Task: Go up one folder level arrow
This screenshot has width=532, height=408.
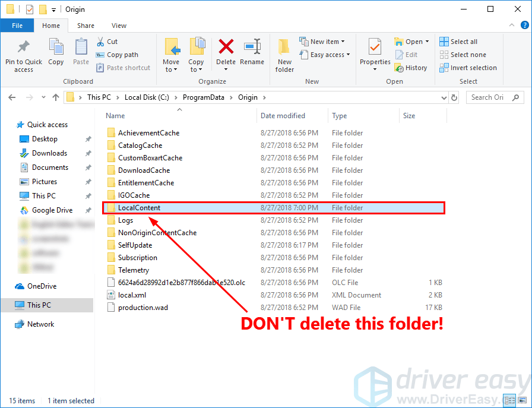Action: coord(56,97)
